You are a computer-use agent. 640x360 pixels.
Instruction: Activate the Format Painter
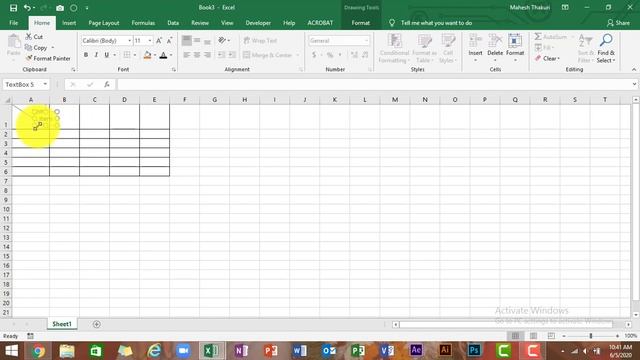point(48,58)
